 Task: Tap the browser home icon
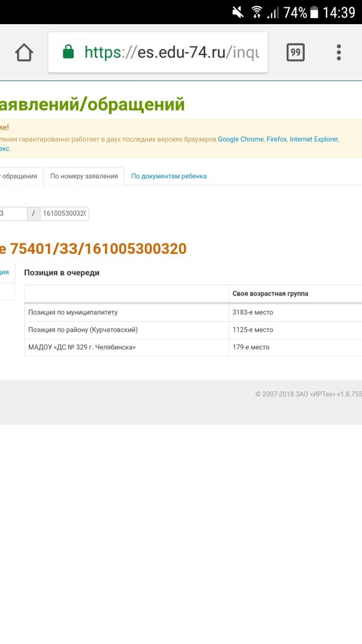(x=24, y=53)
